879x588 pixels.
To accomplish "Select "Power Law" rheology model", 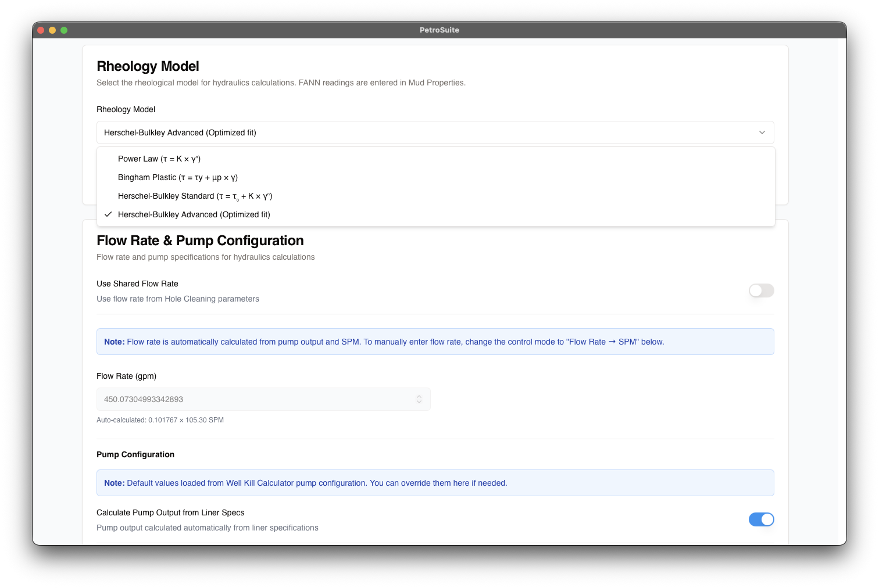I will [159, 159].
